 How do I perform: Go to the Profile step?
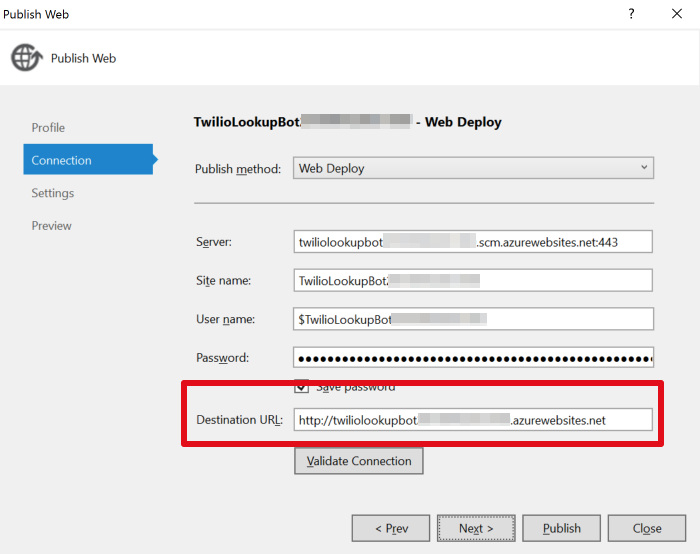48,128
